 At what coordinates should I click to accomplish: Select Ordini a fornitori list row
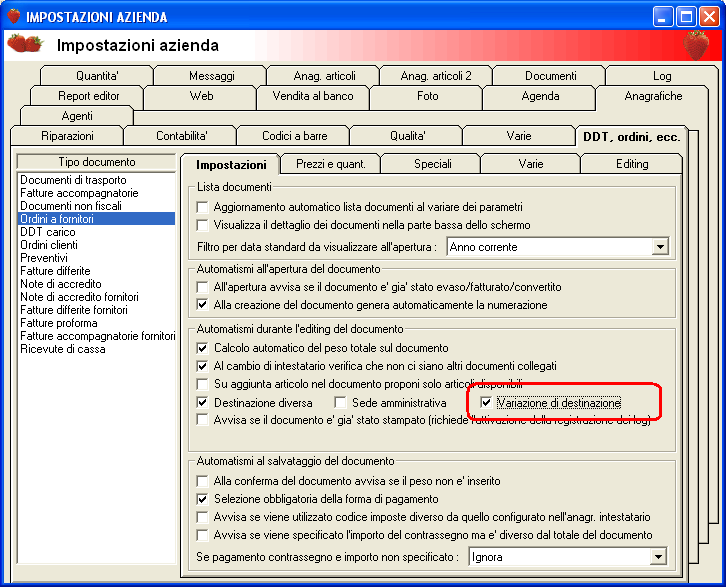click(x=97, y=219)
